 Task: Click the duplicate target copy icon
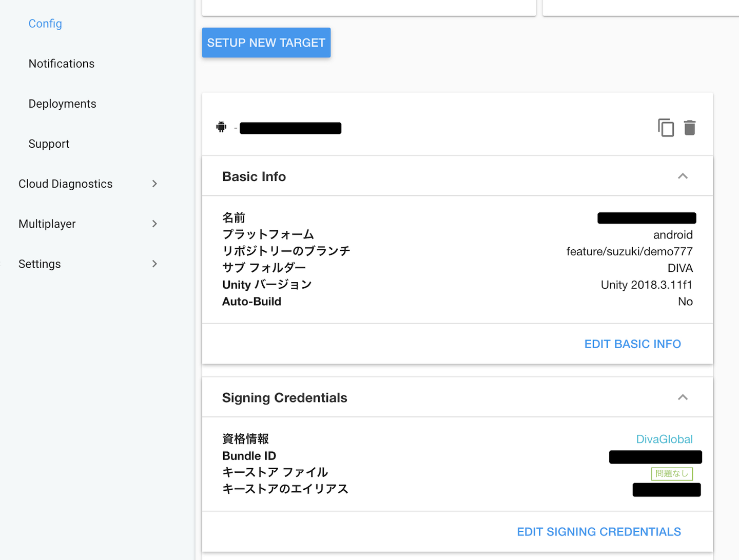(666, 128)
